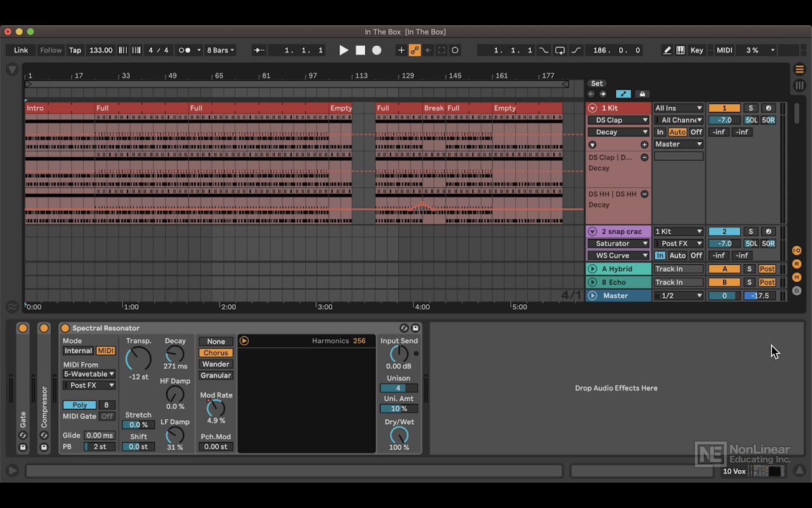Screen dimensions: 812x508
Task: Toggle the Poly voice mode button
Action: tap(80, 405)
